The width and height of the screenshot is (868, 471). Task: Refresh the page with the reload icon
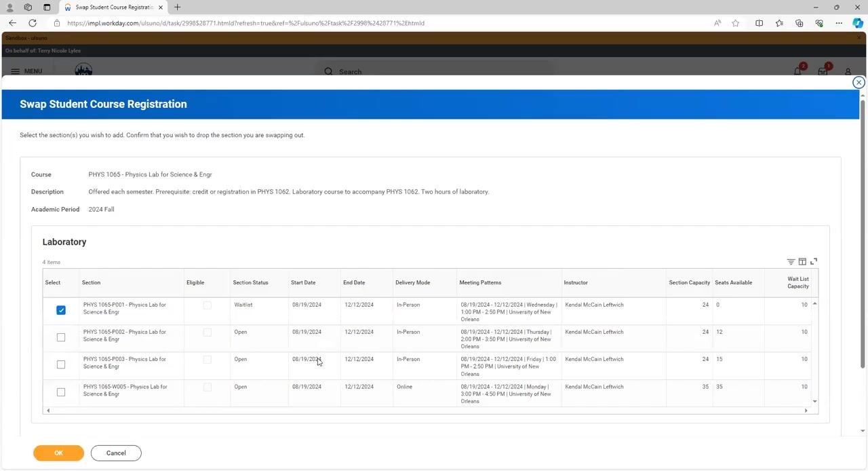[32, 23]
